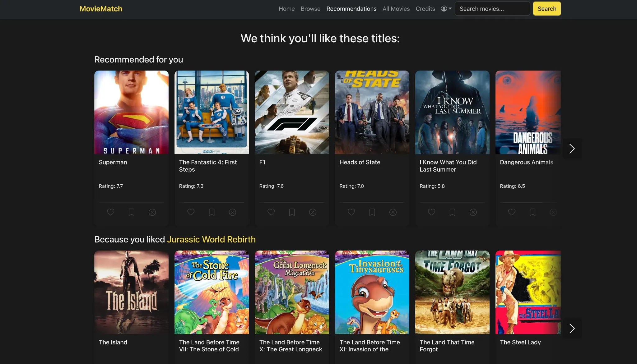Switch to the Browse section

(310, 9)
